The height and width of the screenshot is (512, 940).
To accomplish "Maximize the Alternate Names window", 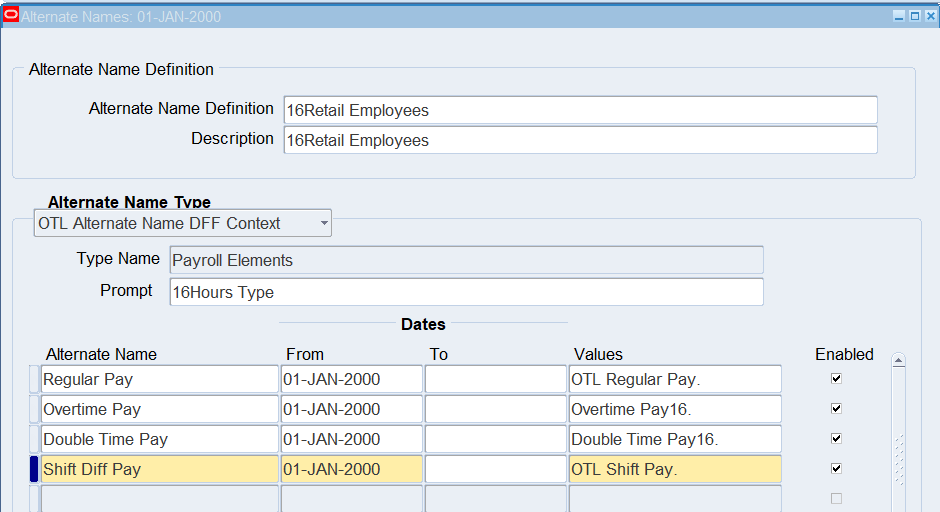I will click(x=914, y=16).
